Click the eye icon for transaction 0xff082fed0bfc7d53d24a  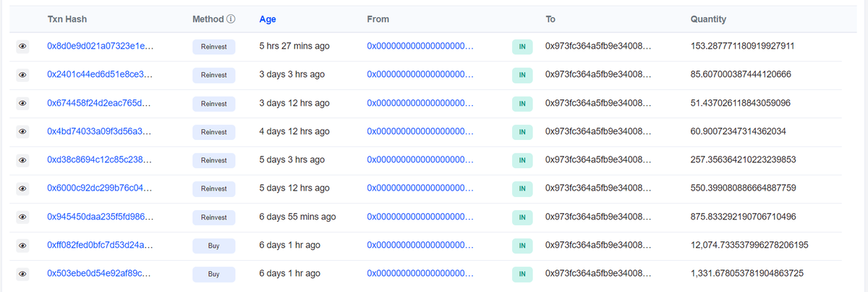pyautogui.click(x=22, y=246)
